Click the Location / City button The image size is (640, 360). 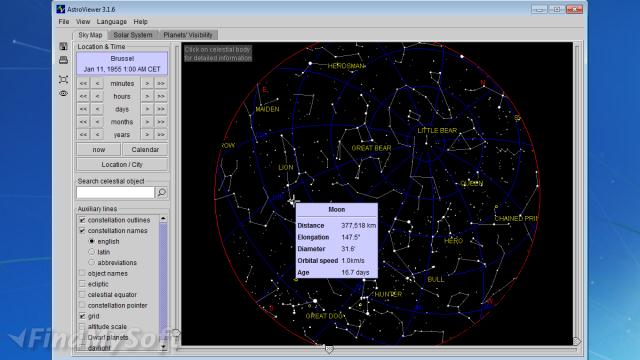click(x=122, y=164)
